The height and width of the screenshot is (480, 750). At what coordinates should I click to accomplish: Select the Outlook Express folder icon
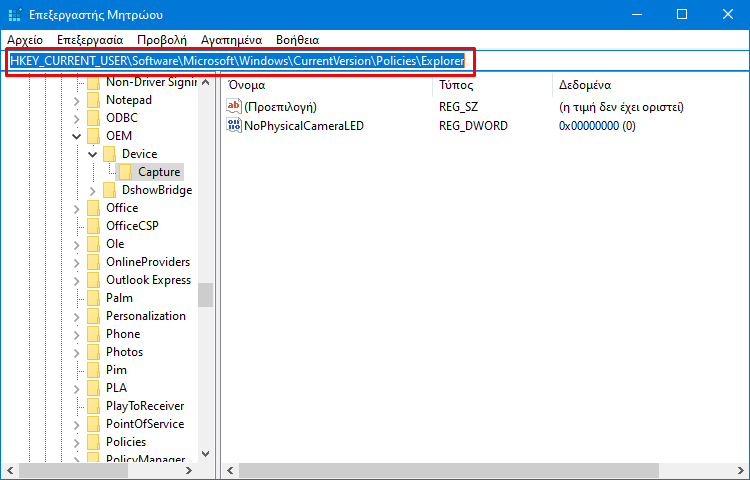pos(93,280)
